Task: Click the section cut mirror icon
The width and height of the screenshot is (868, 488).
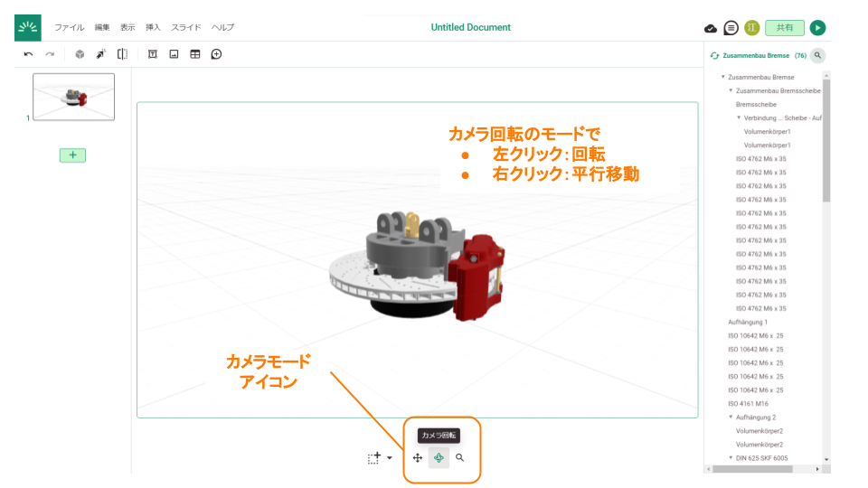Action: 122,54
